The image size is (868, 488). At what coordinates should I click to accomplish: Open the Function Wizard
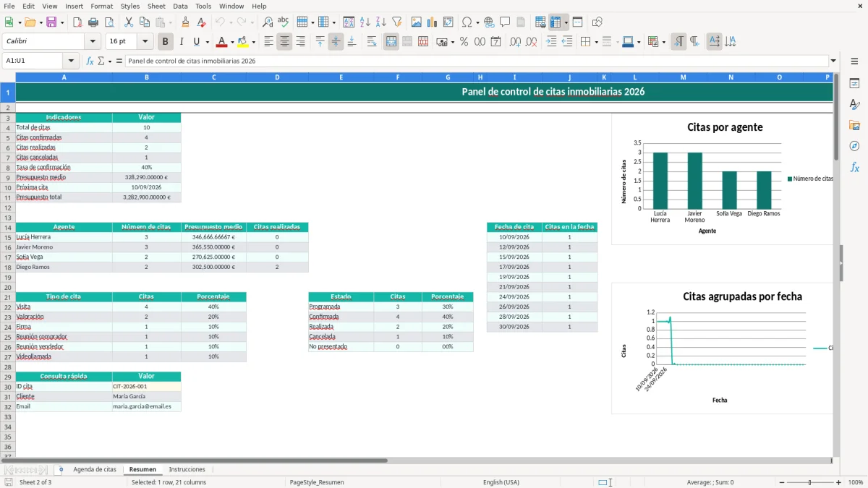coord(90,61)
